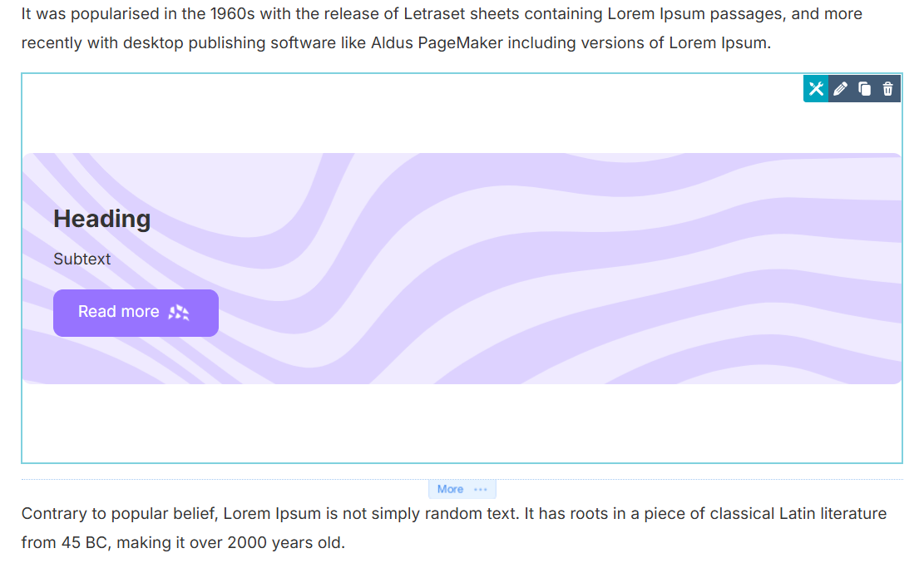Click the pencil edit icon
The width and height of the screenshot is (924, 573).
tap(840, 89)
